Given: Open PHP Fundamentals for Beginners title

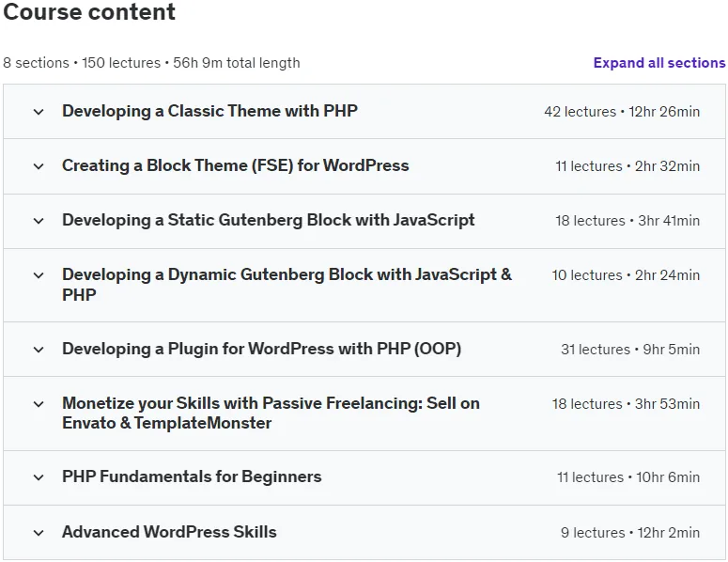Looking at the screenshot, I should point(192,476).
